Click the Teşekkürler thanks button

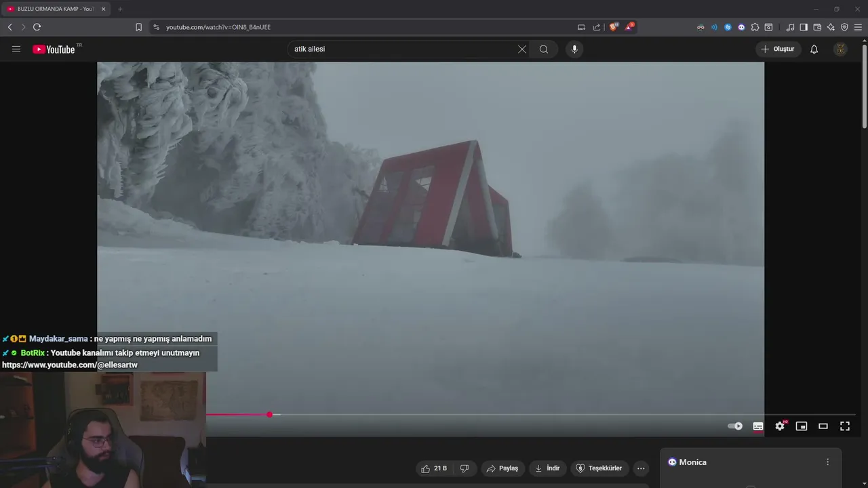coord(599,468)
